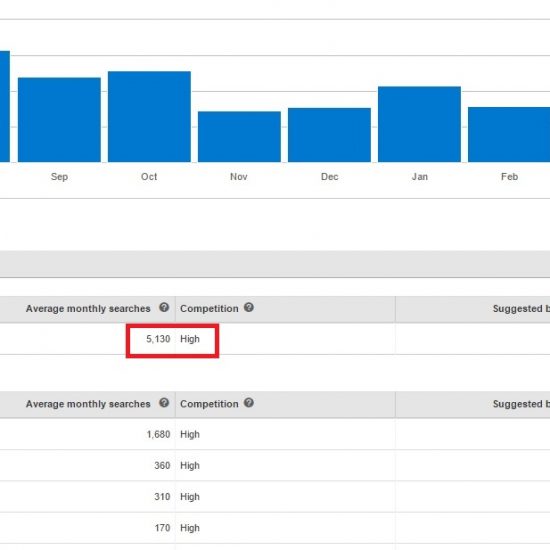Select the Sep bar in chart
The width and height of the screenshot is (550, 550).
click(59, 120)
